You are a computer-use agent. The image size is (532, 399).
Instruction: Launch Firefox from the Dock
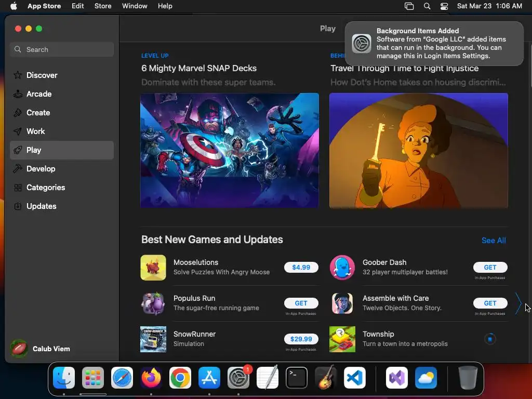(151, 378)
